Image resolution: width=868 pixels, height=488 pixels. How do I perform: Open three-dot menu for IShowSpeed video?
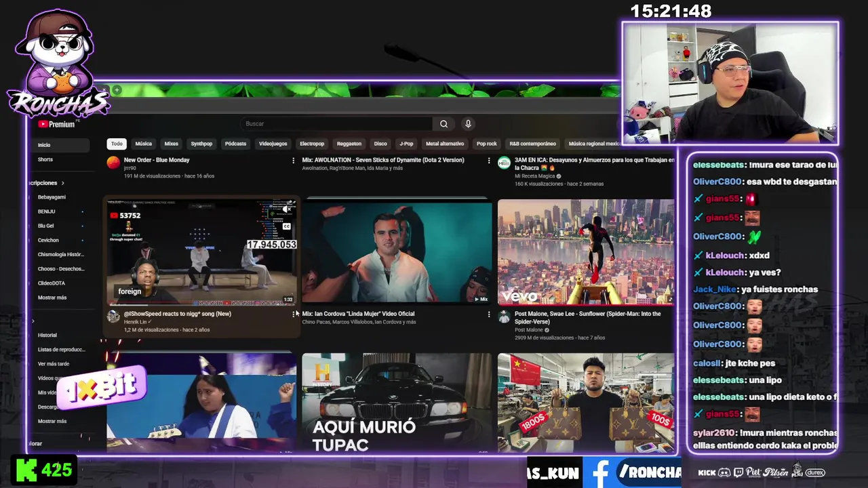point(294,314)
